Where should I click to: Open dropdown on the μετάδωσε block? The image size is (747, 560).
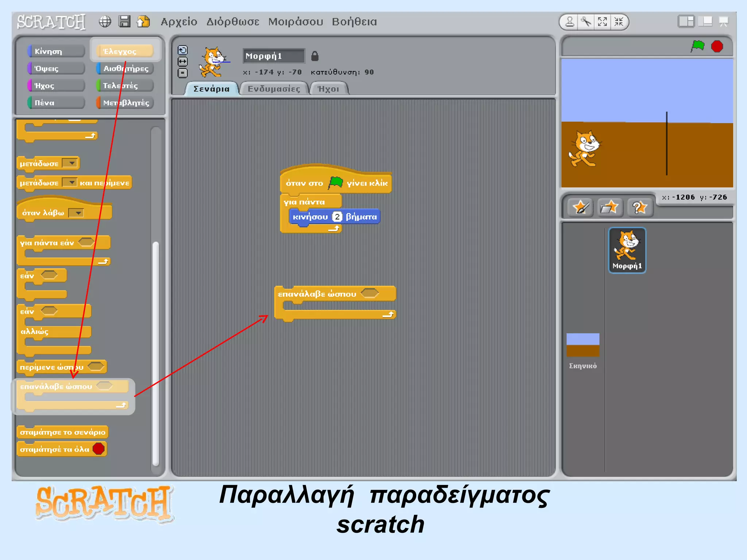tap(70, 163)
